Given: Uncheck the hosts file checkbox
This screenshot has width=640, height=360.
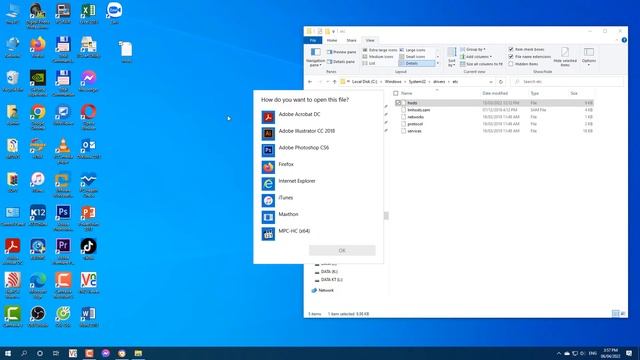Looking at the screenshot, I should click(x=398, y=103).
